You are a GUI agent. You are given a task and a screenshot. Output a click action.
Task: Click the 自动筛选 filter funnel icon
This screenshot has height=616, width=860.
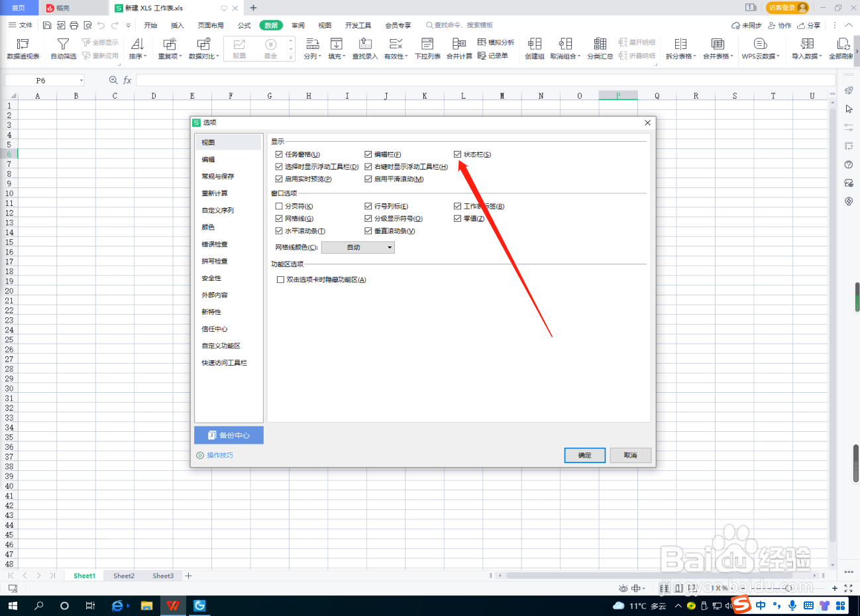click(63, 44)
